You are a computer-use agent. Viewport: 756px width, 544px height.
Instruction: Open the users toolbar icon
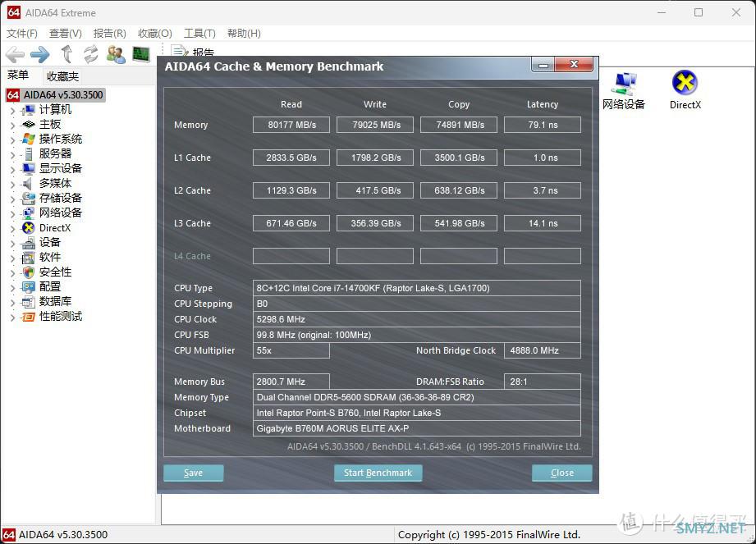pos(116,54)
